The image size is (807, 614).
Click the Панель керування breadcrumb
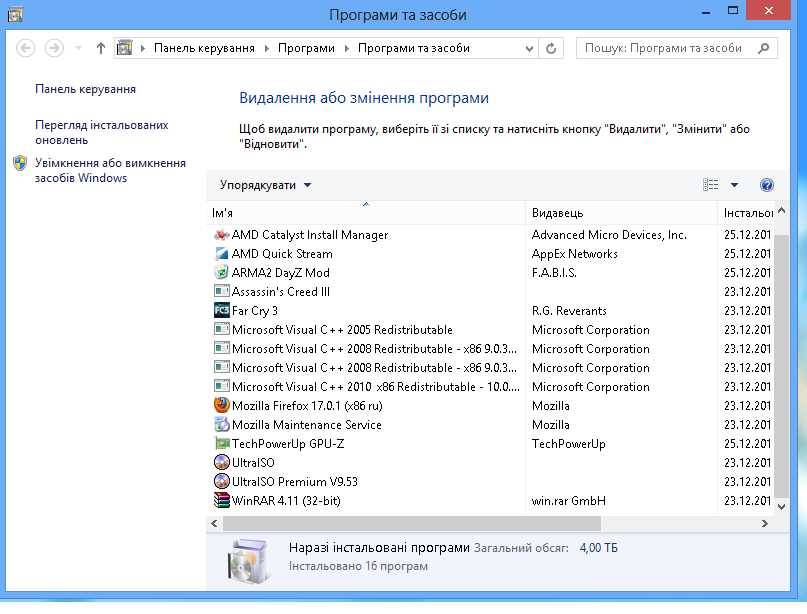[204, 48]
